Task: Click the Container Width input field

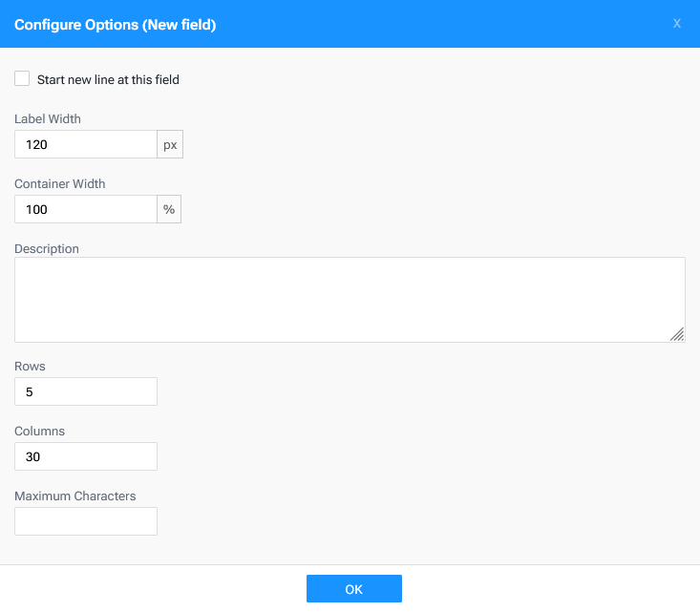Action: coord(86,209)
